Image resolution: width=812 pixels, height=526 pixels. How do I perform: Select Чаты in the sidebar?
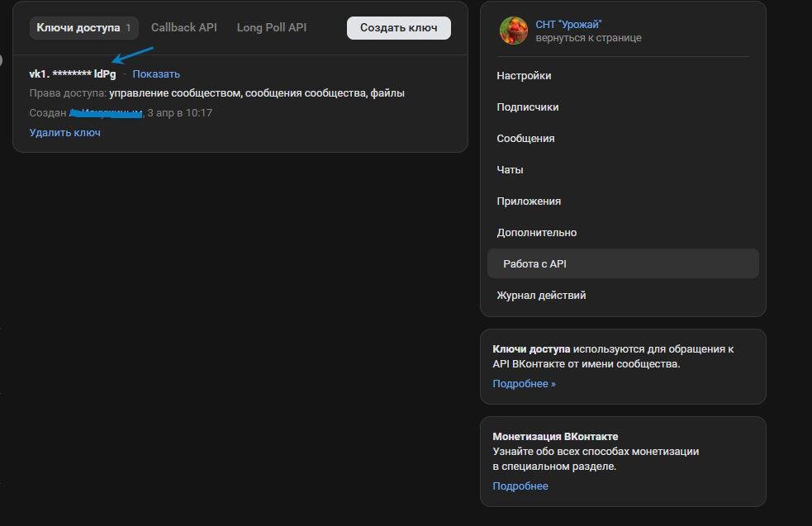tap(510, 170)
